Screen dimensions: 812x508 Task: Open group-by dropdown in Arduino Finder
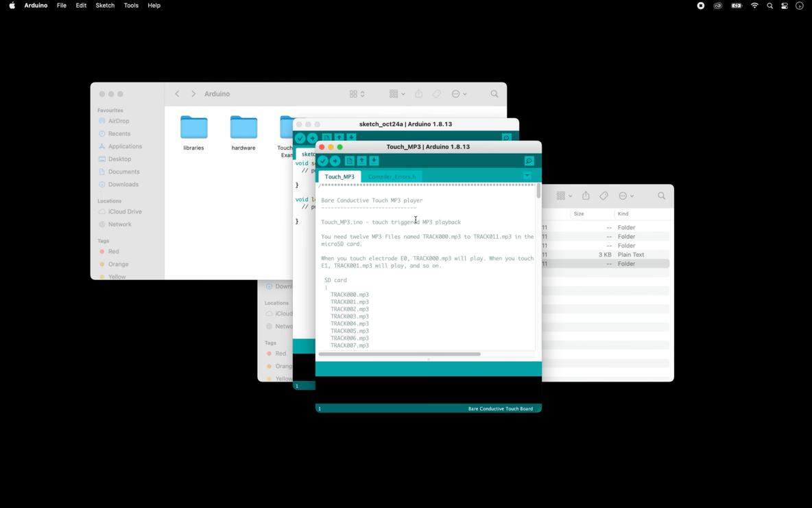coord(397,94)
